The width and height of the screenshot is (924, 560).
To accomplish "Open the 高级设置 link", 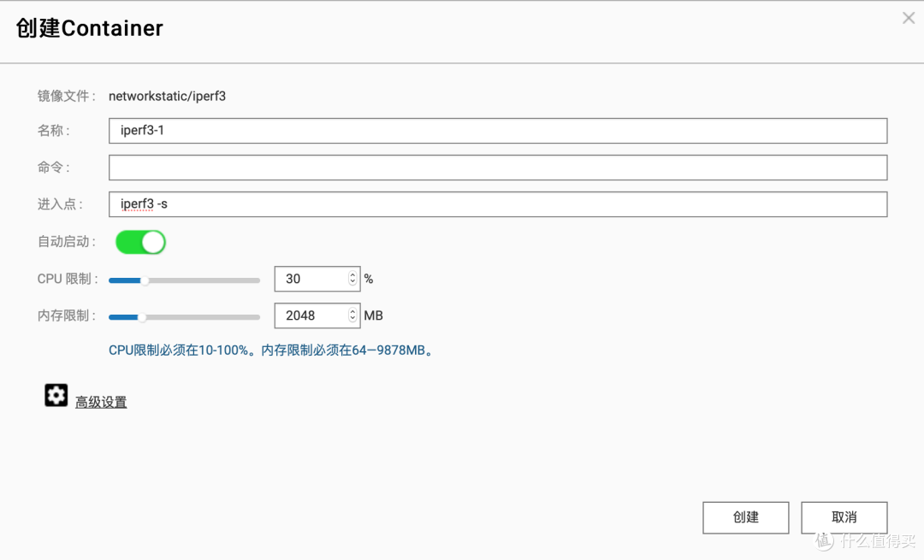I will point(101,402).
